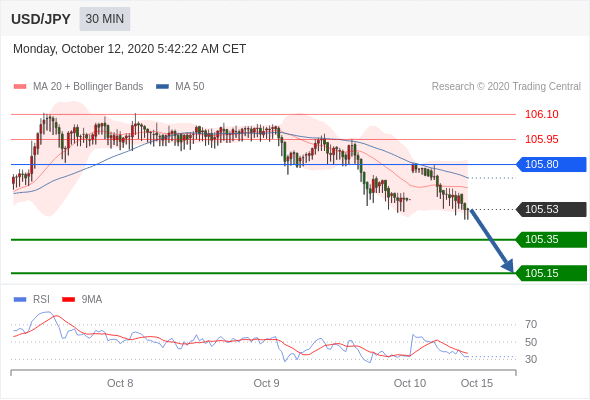Click the 105.95 resistance level label
This screenshot has height=400, width=590.
tap(542, 140)
